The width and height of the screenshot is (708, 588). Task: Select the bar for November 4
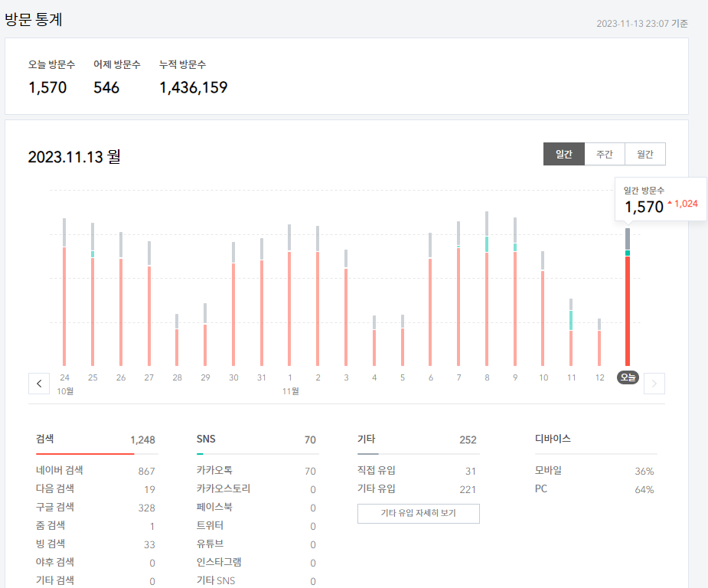[x=374, y=341]
